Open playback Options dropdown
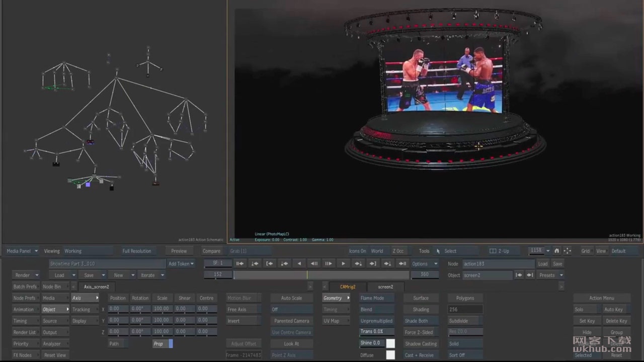Screen dimensions: 644x362 pos(424,263)
